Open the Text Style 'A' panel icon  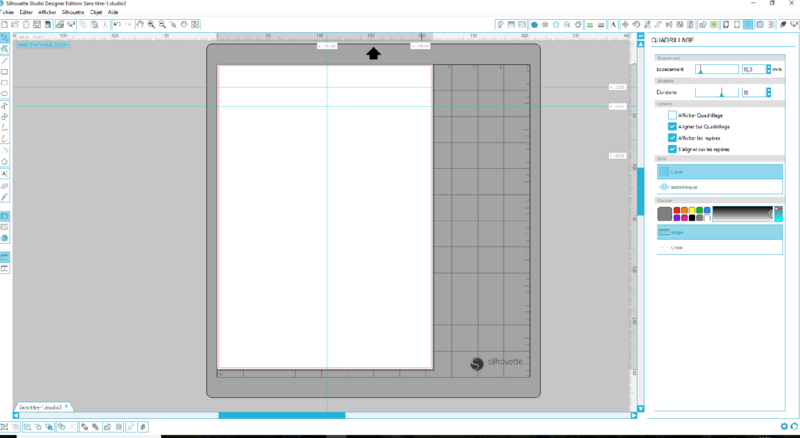click(x=613, y=25)
